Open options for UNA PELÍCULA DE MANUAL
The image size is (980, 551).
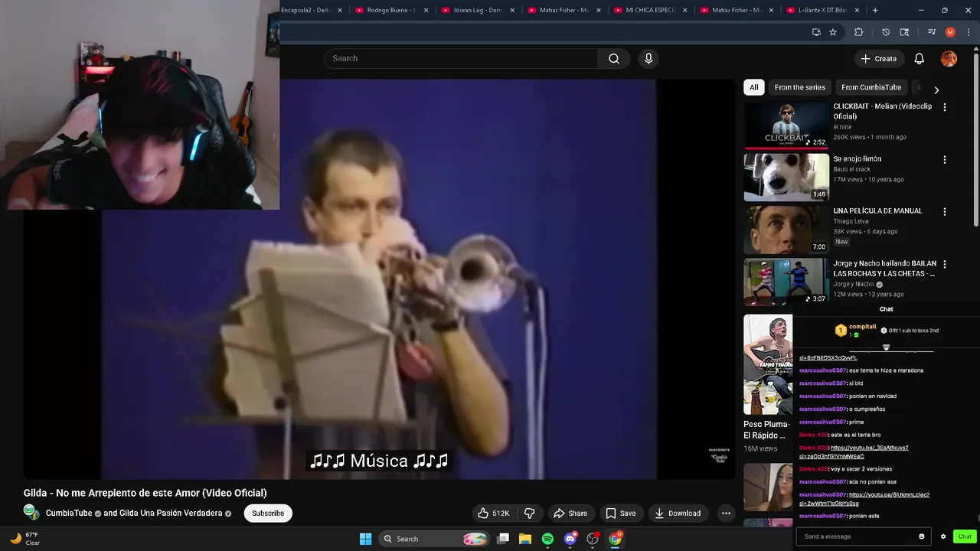tap(944, 212)
